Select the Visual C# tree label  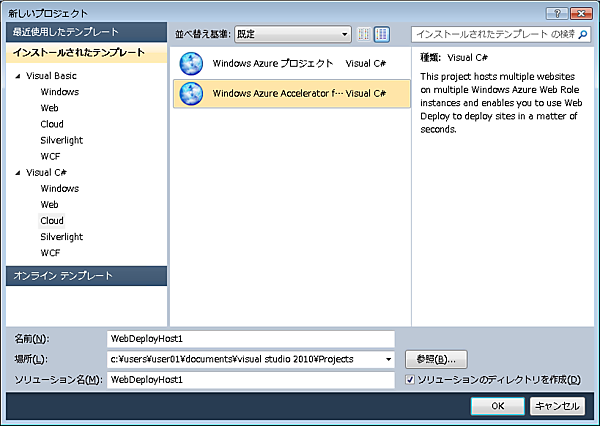[46, 173]
